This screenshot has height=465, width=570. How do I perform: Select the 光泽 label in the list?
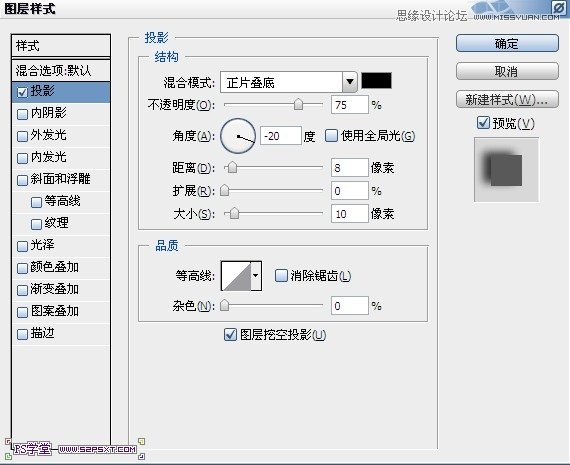43,245
